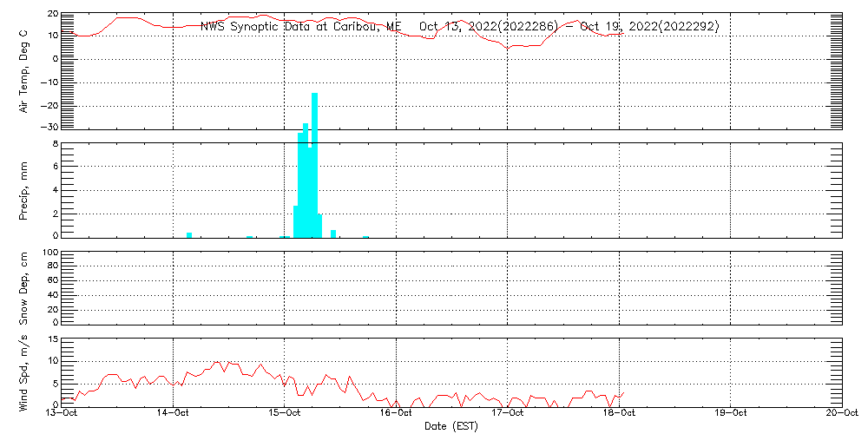Select the 19-Oct date tick label
The width and height of the screenshot is (868, 434).
[731, 414]
